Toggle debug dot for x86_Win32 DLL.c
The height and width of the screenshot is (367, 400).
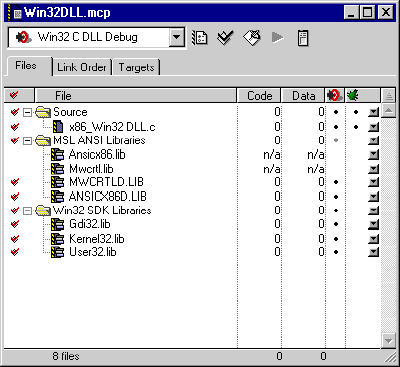click(x=356, y=127)
